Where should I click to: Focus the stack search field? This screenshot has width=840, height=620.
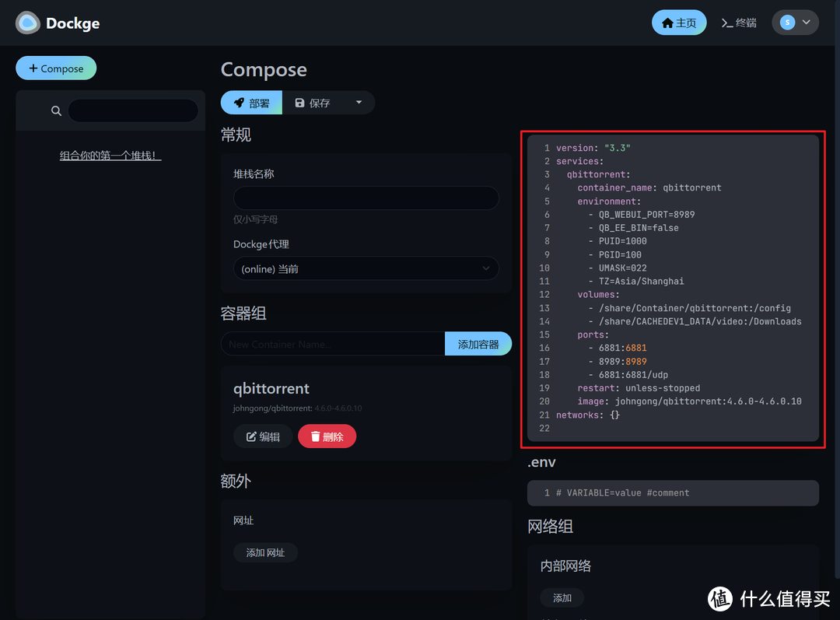133,111
